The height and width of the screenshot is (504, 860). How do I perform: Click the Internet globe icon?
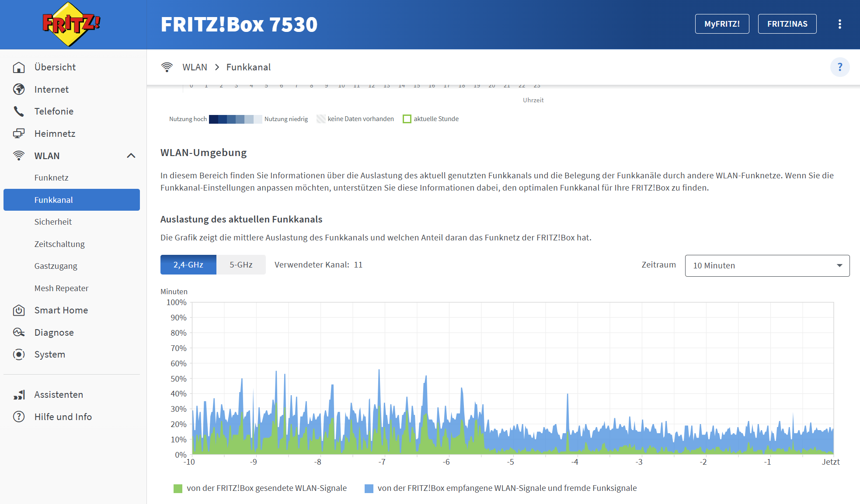coord(19,89)
